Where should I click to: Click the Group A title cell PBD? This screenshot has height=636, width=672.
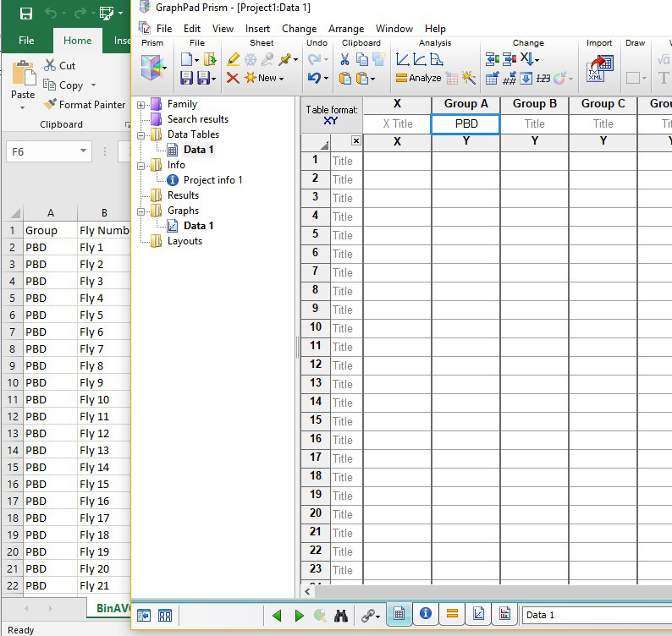coord(465,123)
